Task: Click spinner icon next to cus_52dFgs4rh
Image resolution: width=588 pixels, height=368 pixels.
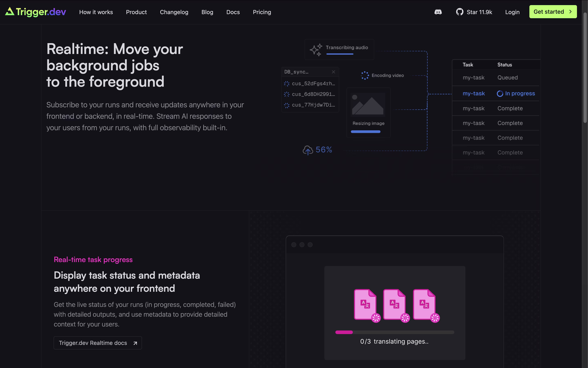Action: click(287, 84)
